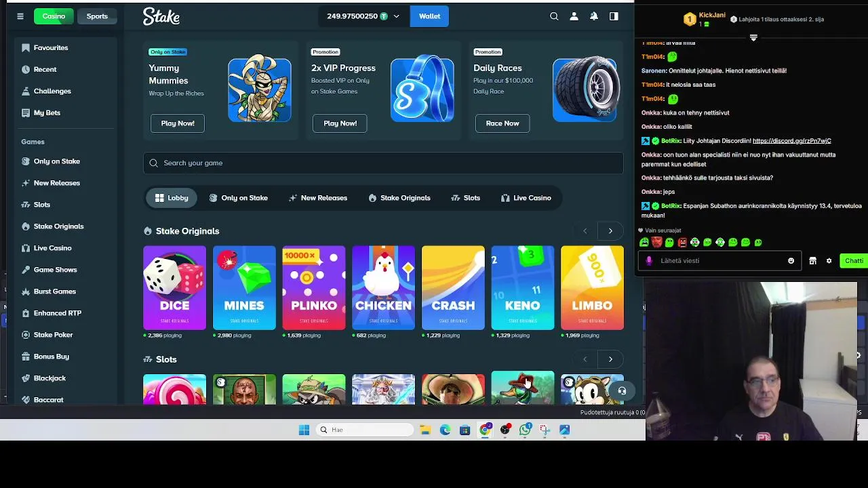The height and width of the screenshot is (488, 868).
Task: Show next Stake Originals games arrow
Action: [610, 231]
